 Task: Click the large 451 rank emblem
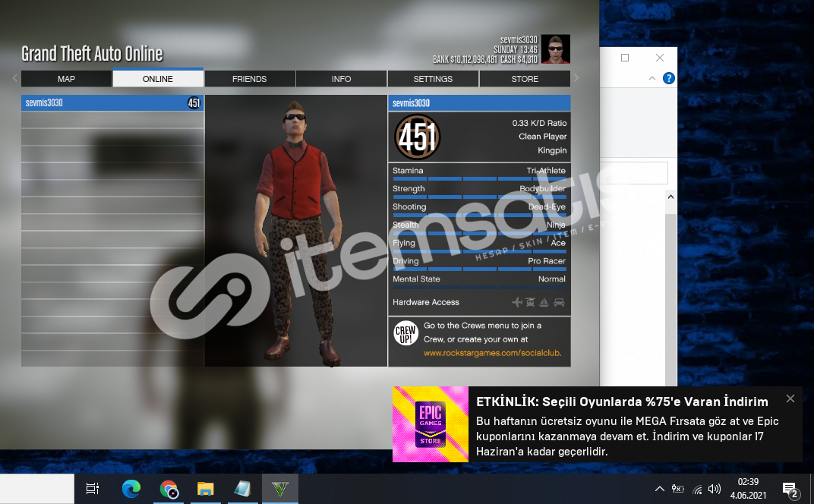coord(418,137)
